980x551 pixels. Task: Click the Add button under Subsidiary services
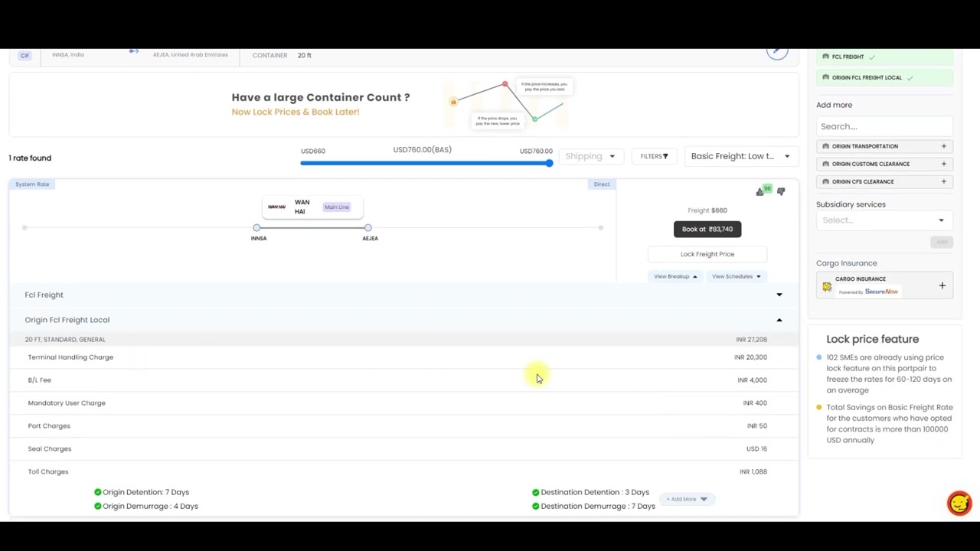(x=942, y=242)
